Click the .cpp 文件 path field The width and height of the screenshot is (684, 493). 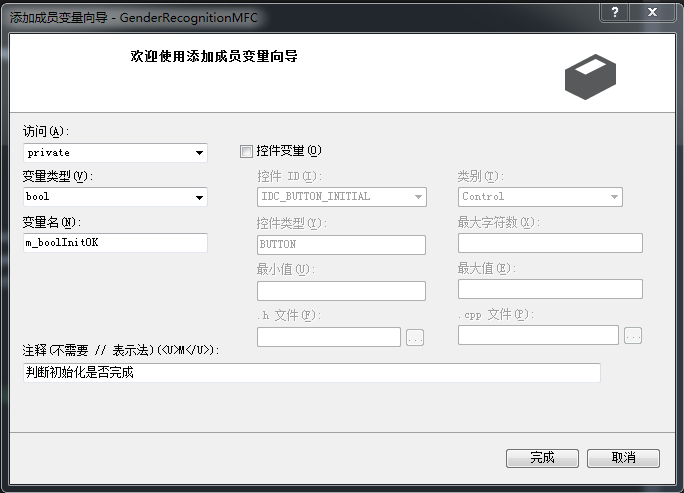[538, 335]
